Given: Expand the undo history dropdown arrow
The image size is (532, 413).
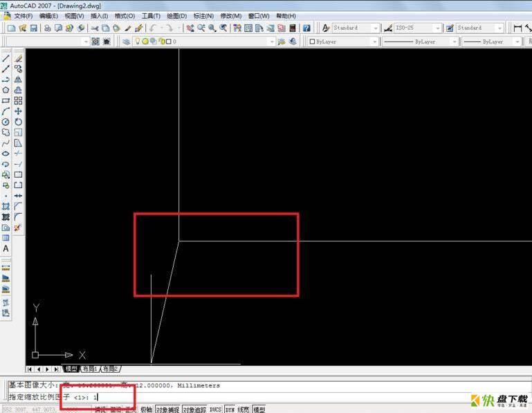Looking at the screenshot, I should pos(162,28).
